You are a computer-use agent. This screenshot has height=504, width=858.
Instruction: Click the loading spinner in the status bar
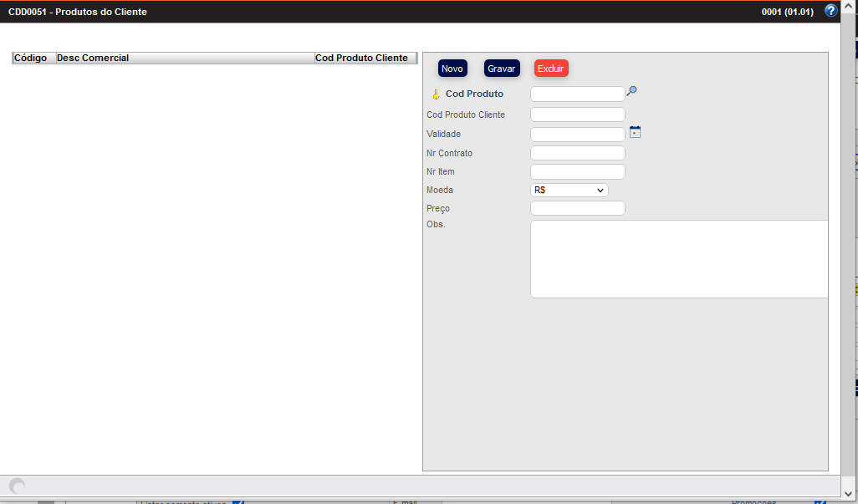17,486
